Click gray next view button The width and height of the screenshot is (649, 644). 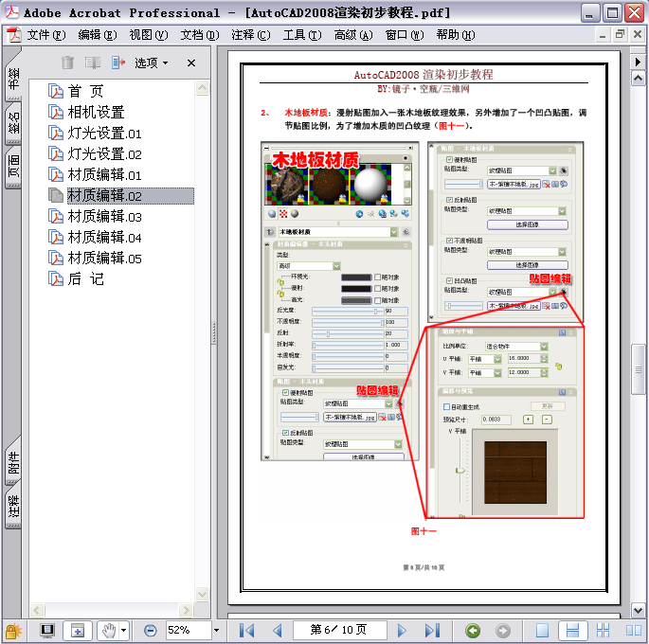pyautogui.click(x=503, y=631)
